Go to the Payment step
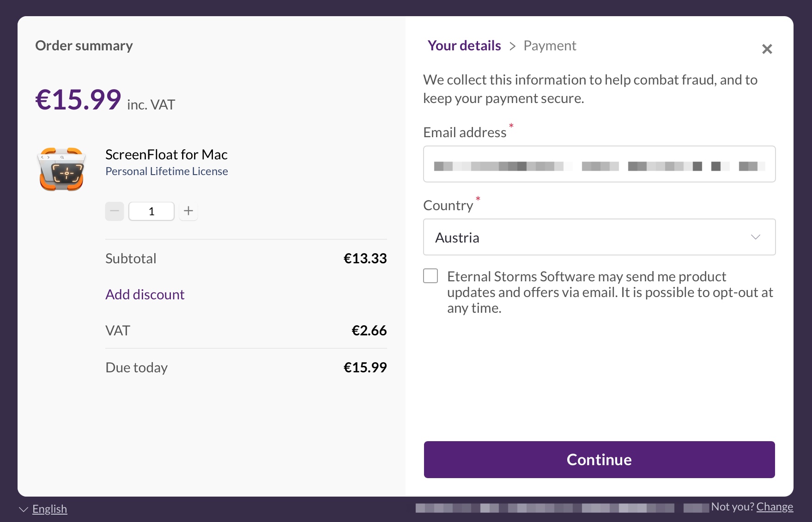This screenshot has height=522, width=812. tap(550, 46)
